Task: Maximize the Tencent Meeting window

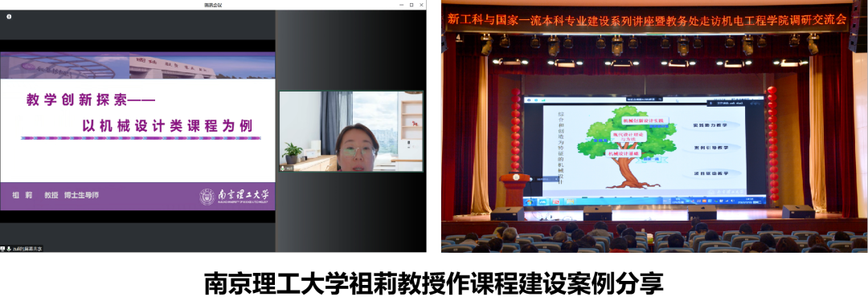Action: coord(411,5)
